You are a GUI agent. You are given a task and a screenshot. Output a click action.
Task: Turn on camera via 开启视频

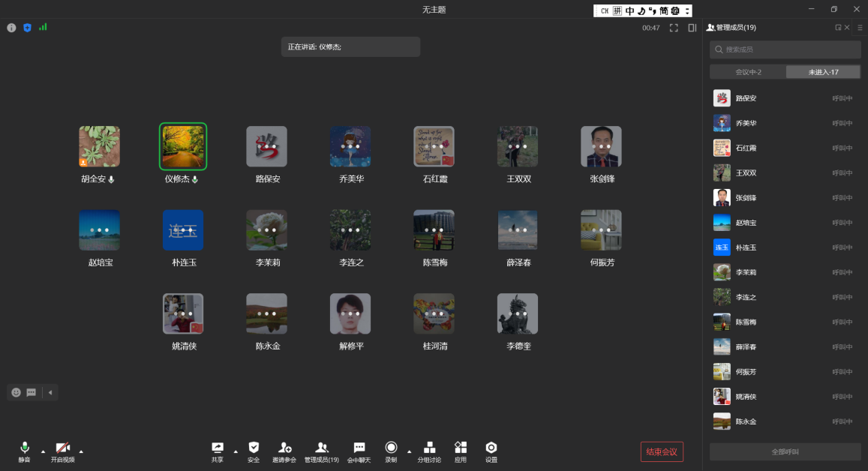tap(62, 448)
